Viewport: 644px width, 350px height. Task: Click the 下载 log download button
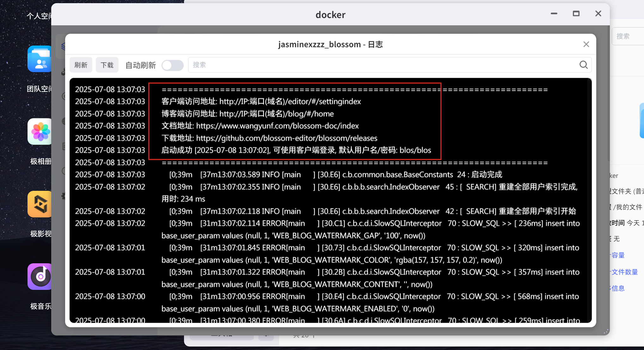click(x=107, y=65)
